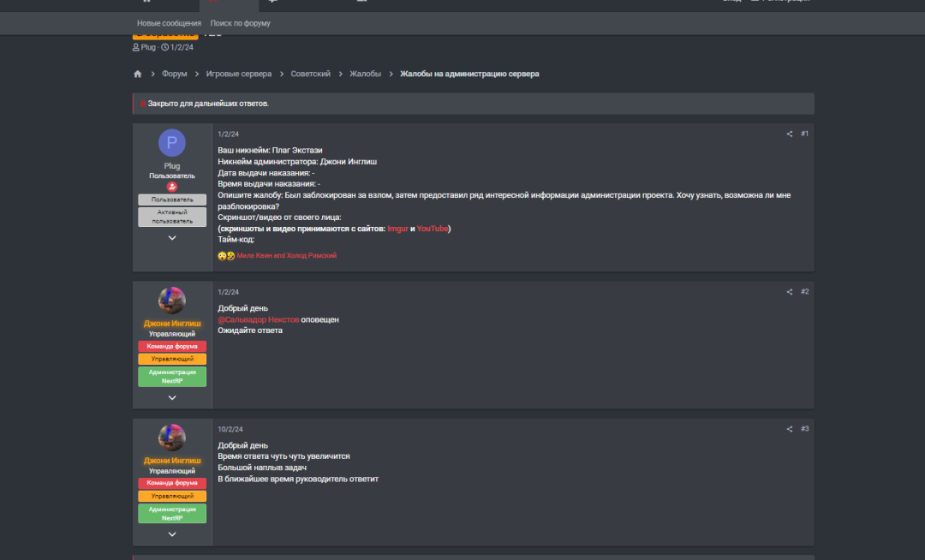
Task: Expand Plug's user details chevron
Action: tap(172, 238)
